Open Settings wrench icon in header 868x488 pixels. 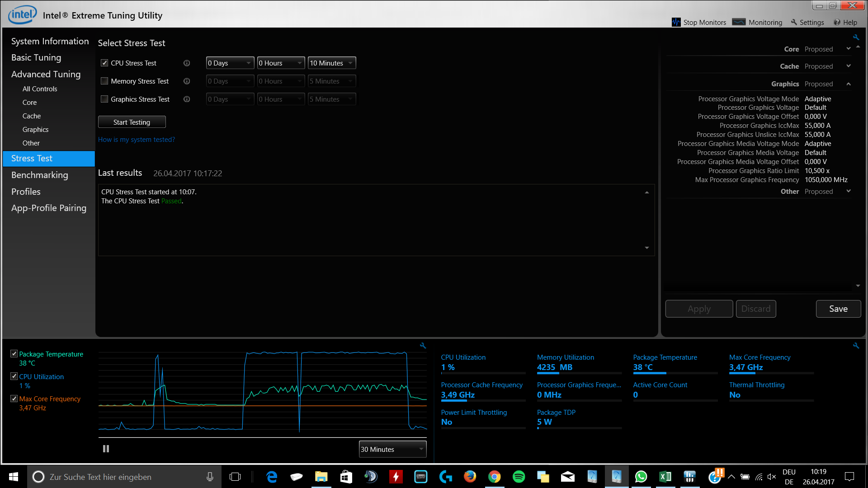point(794,22)
